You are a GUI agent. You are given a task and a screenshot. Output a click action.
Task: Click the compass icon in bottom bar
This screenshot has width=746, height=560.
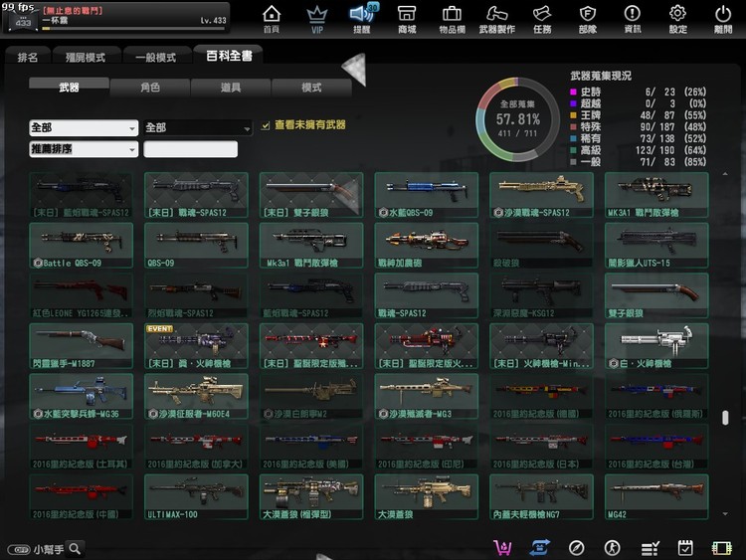576,548
